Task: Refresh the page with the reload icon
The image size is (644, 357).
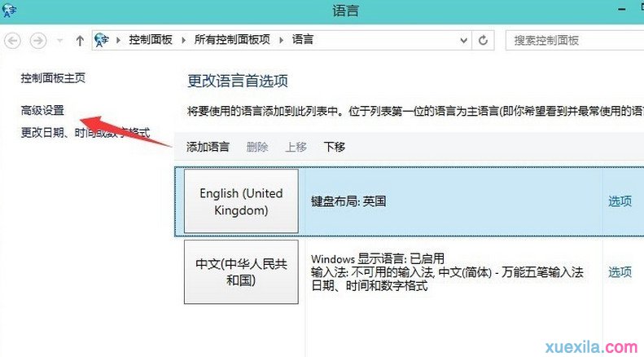Action: click(483, 40)
